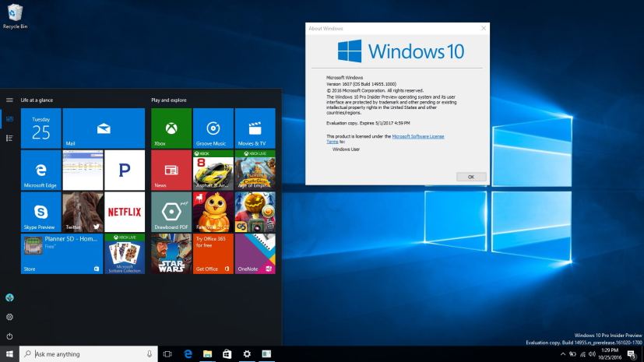This screenshot has width=644, height=362.
Task: Open Task View on the taskbar
Action: 167,353
